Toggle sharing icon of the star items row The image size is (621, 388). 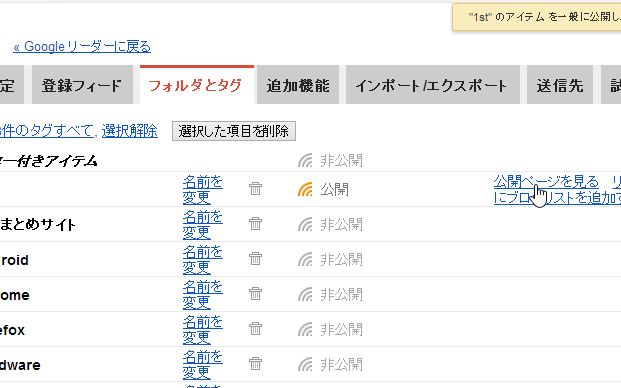[x=305, y=160]
